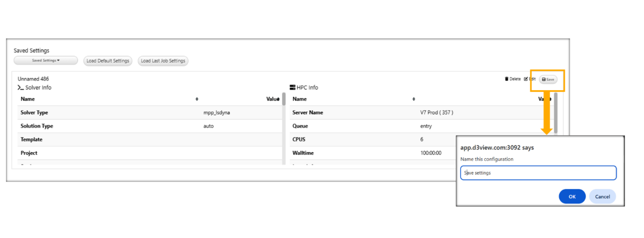Click the HPC Info table scrollbar
The height and width of the screenshot is (238, 644).
556,113
